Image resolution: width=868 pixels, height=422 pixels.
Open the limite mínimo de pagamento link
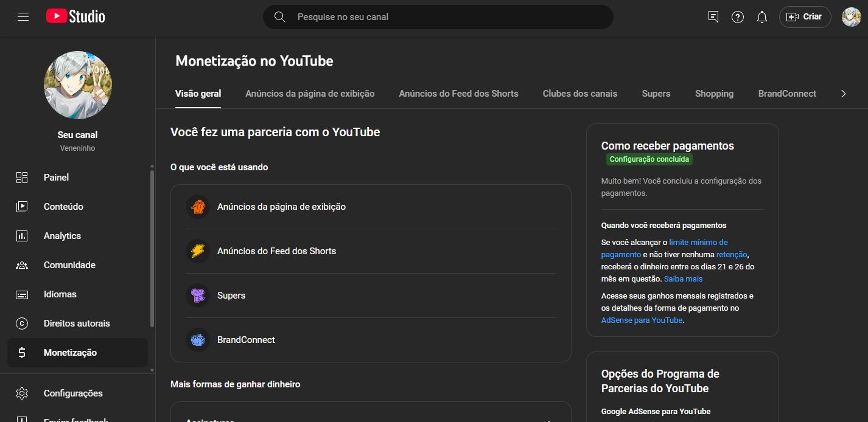[665, 248]
